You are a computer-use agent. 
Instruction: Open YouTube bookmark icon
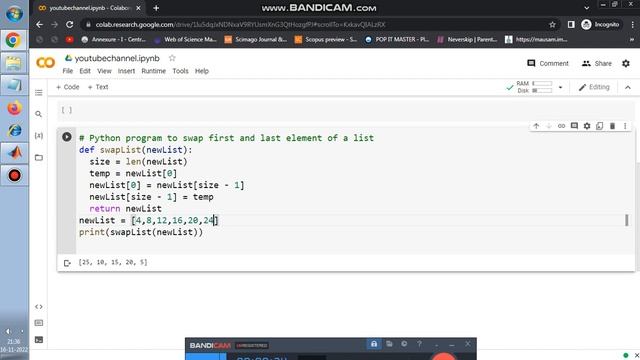tap(69, 40)
